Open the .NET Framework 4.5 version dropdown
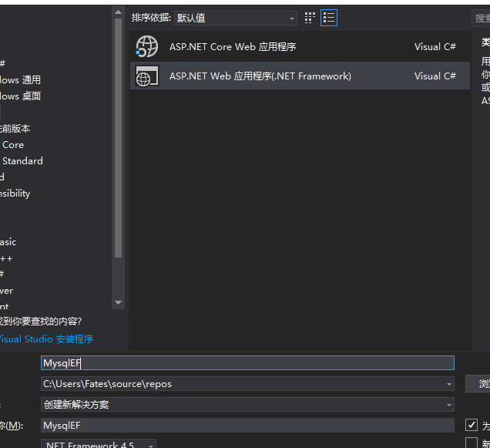Screen dimensions: 490x448 (x=99, y=444)
